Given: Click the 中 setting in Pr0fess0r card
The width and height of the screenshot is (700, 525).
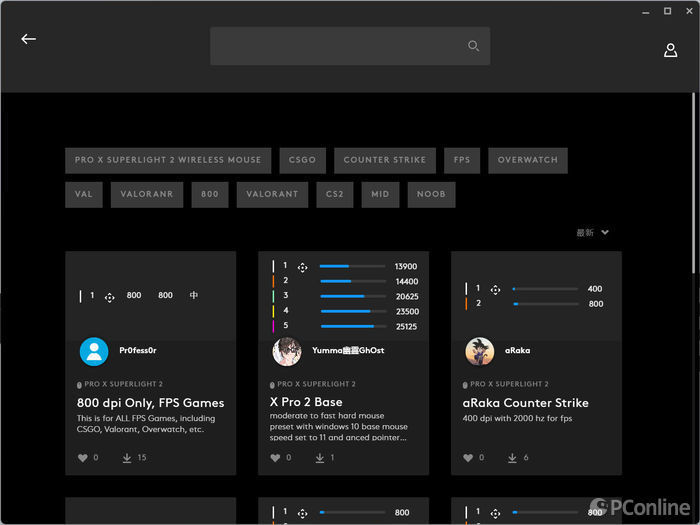Looking at the screenshot, I should pyautogui.click(x=194, y=296).
